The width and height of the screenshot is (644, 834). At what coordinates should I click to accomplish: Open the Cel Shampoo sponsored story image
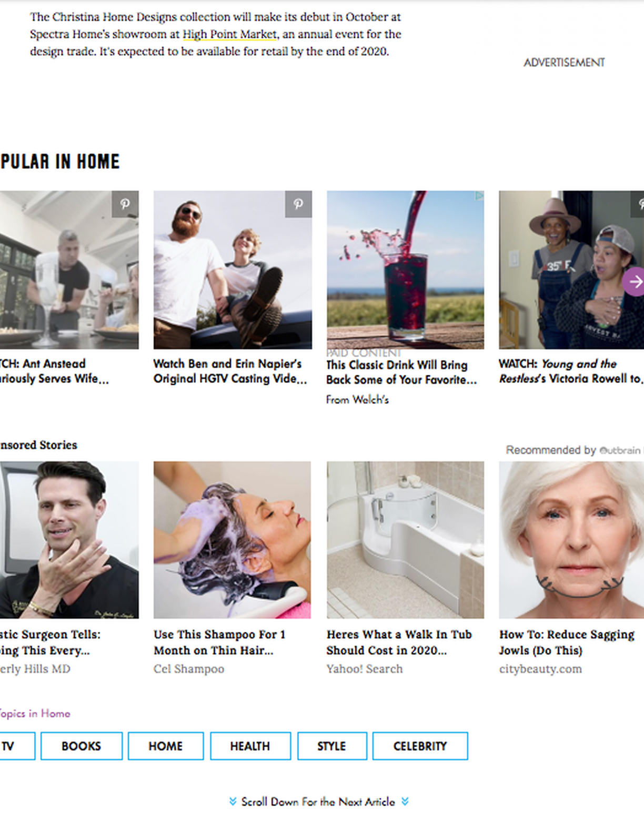click(232, 540)
